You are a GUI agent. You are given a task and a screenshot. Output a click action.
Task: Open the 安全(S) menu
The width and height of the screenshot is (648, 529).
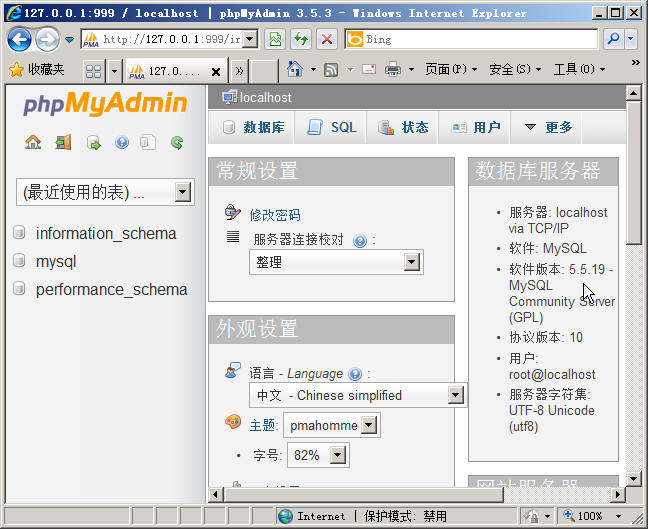pos(515,69)
